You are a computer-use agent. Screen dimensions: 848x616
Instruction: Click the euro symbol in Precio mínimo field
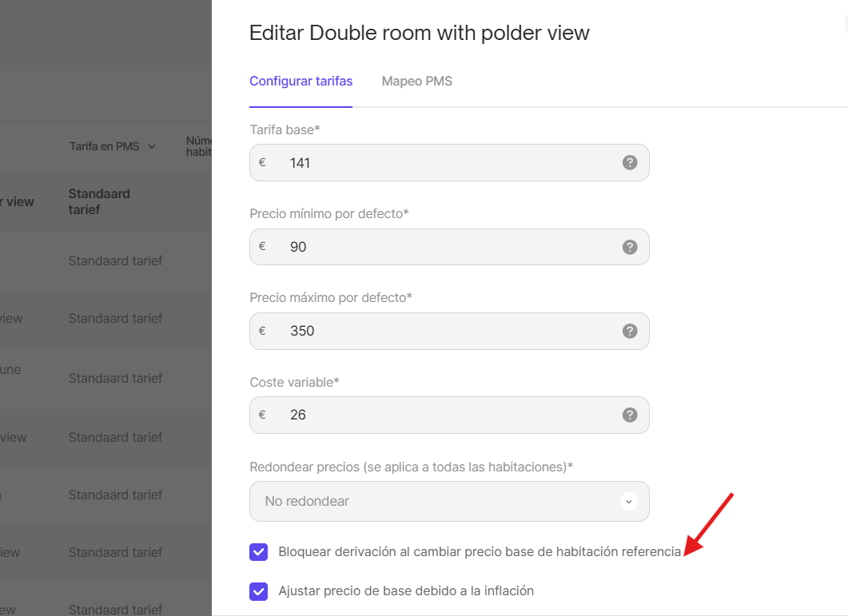click(262, 247)
